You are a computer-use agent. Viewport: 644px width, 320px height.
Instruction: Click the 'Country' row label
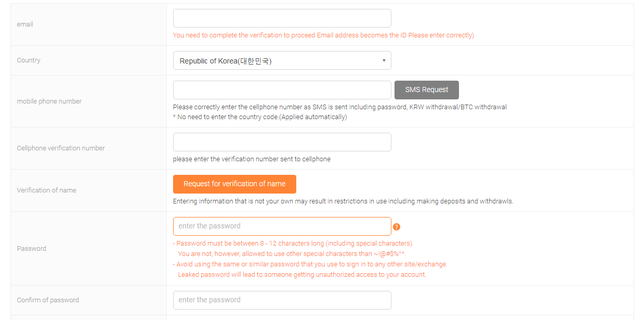pyautogui.click(x=29, y=60)
